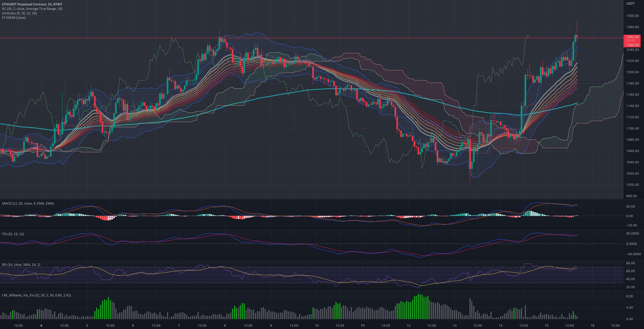Click date label 4 on time axis
The width and height of the screenshot is (644, 329).
(41, 326)
